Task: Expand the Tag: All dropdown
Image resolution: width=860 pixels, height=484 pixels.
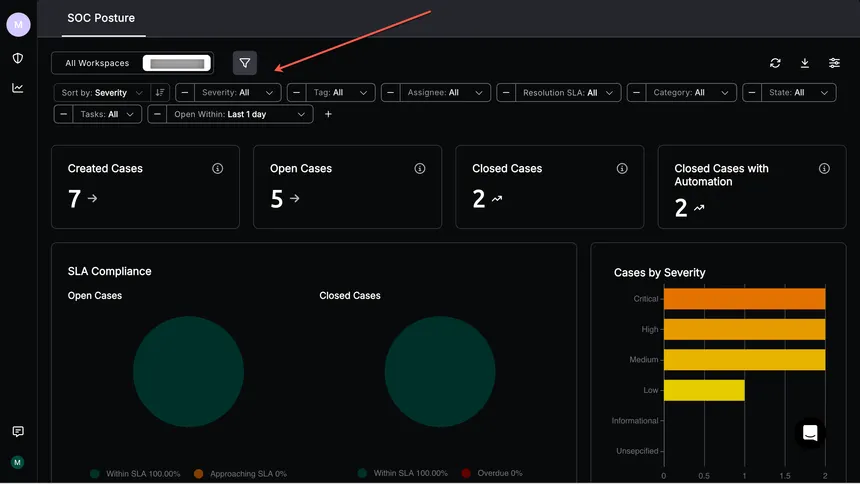Action: (x=340, y=93)
